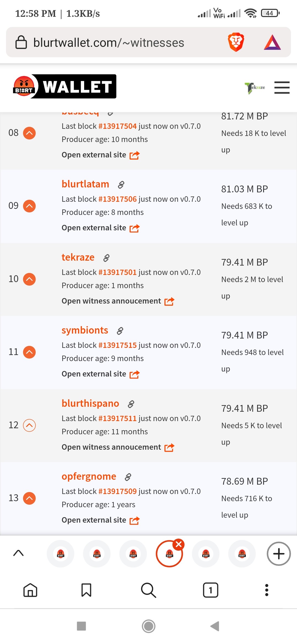Enable vote for unvoted witness blurthispano

(29, 425)
